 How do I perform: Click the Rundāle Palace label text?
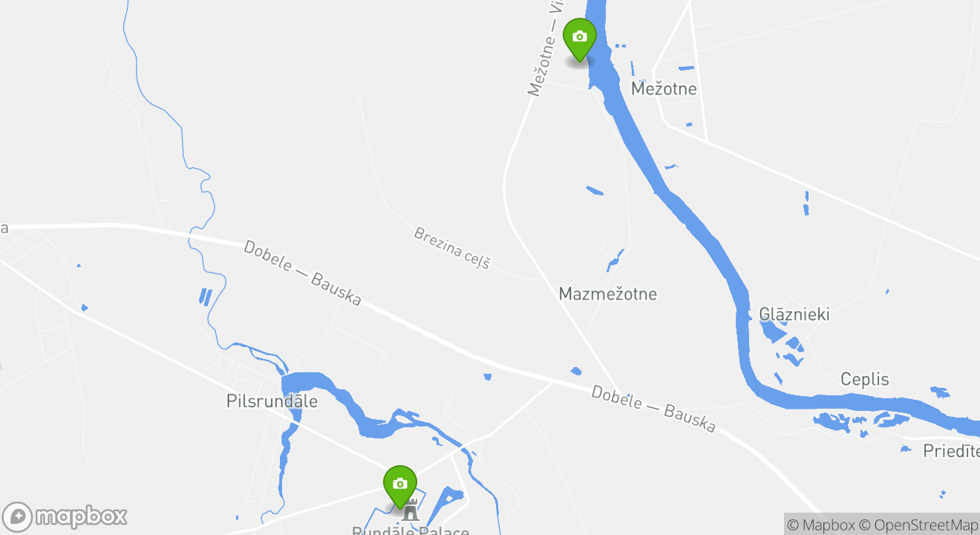(410, 531)
